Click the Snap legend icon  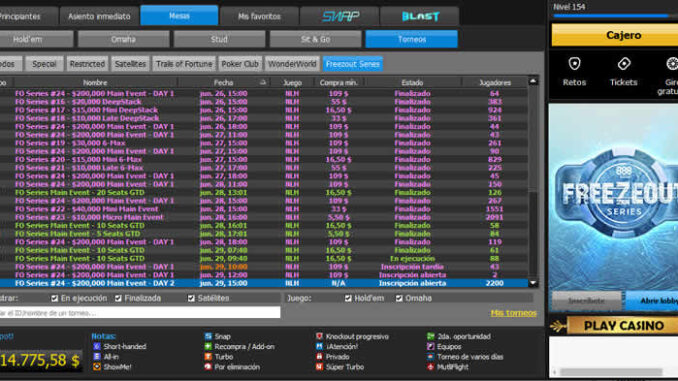[208, 336]
